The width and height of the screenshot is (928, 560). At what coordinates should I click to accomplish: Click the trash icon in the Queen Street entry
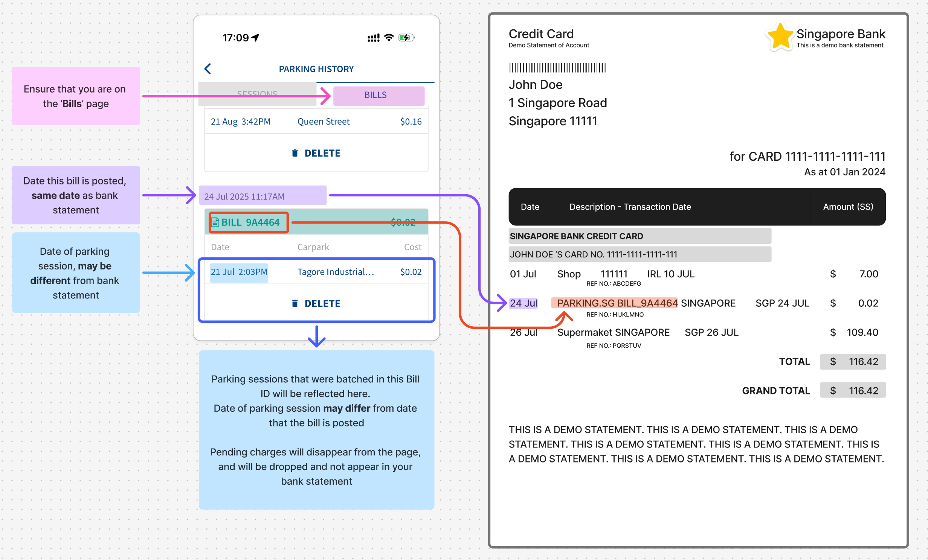[x=295, y=153]
